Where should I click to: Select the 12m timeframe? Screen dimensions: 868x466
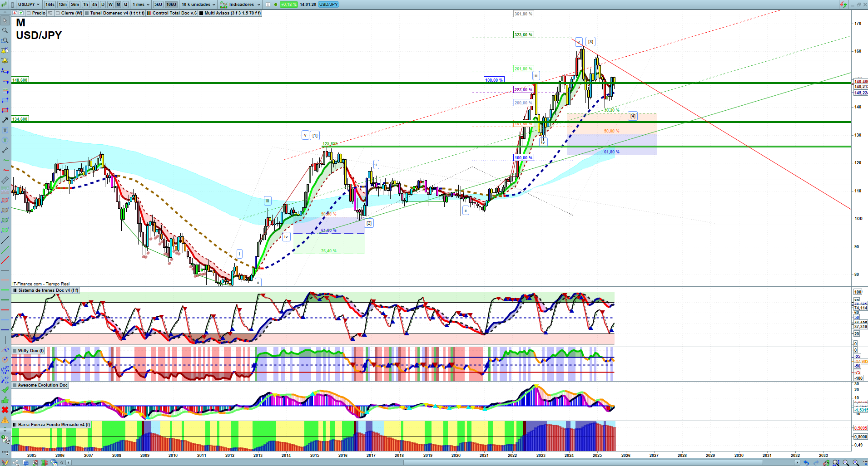coord(63,5)
